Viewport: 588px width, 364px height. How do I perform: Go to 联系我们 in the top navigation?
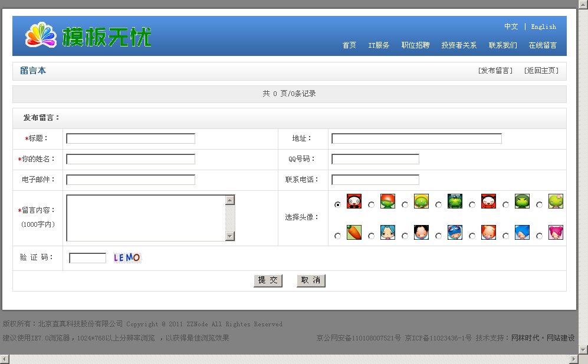pyautogui.click(x=502, y=45)
